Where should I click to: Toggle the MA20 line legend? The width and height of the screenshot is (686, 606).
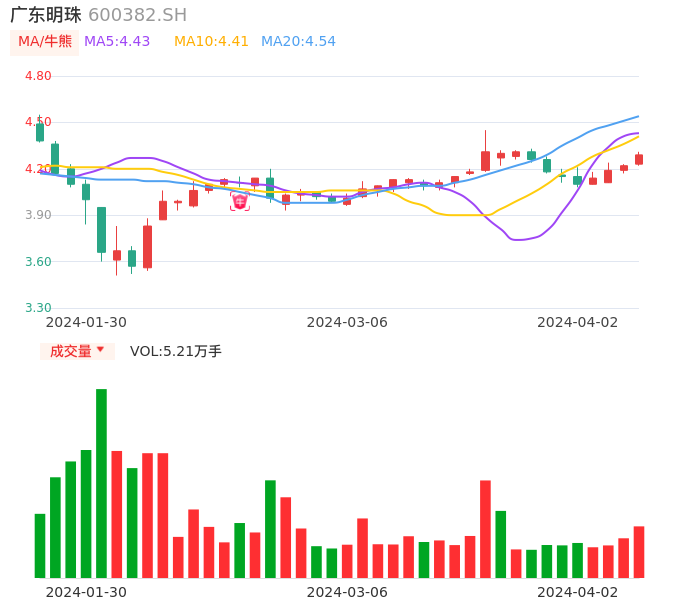[x=298, y=42]
